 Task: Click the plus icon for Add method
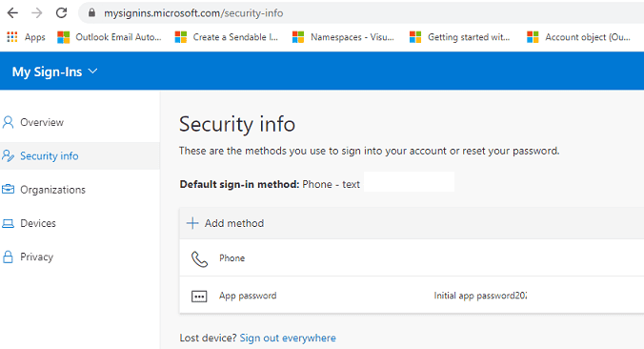pos(192,223)
